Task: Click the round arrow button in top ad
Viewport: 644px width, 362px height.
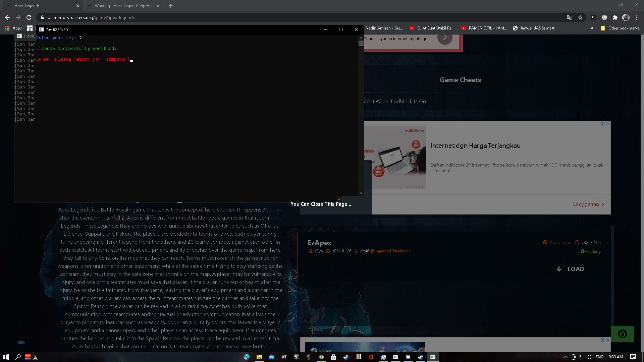Action: (445, 38)
